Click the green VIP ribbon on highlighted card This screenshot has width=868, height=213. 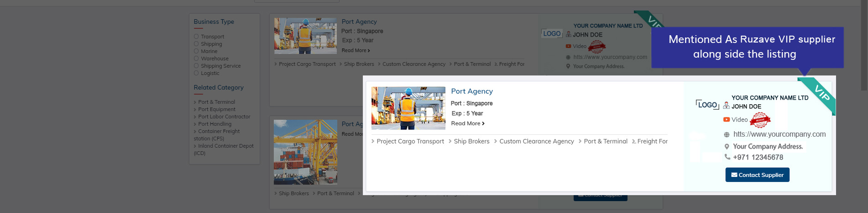[821, 93]
